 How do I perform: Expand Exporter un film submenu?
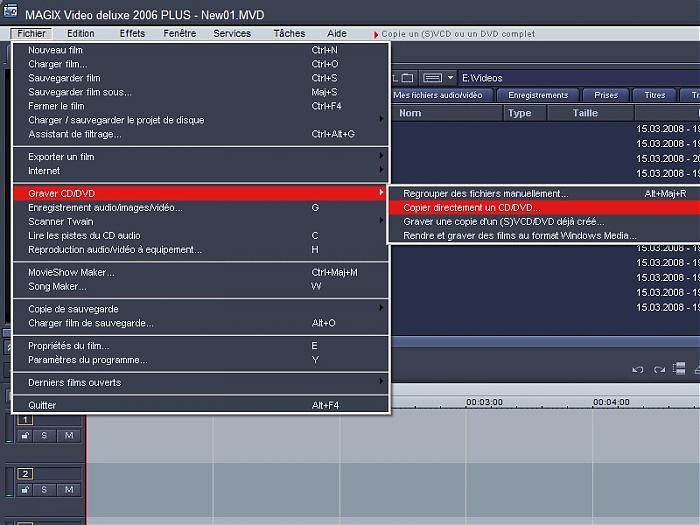click(x=201, y=157)
